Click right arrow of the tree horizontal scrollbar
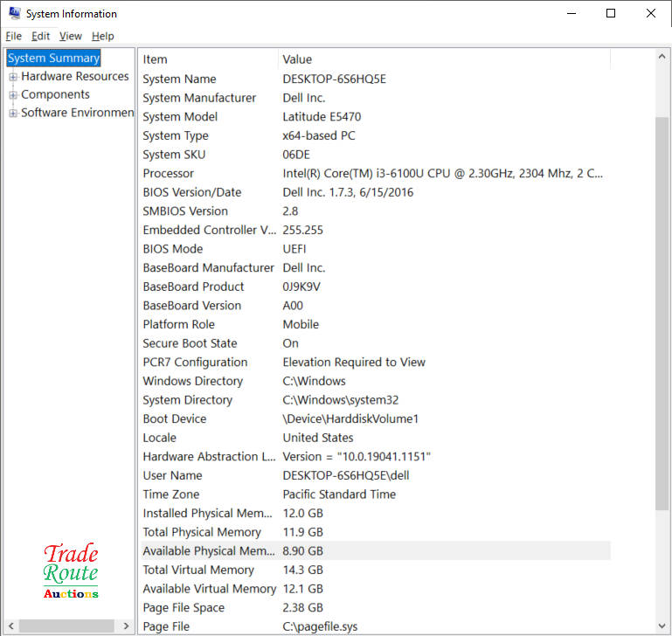The width and height of the screenshot is (672, 636). (126, 626)
